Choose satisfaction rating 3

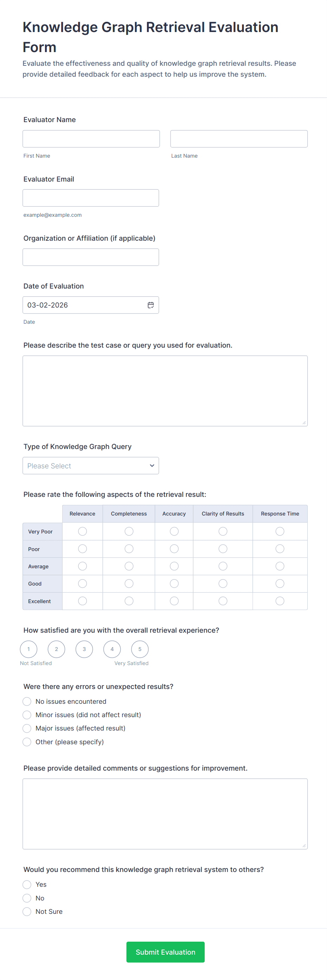[x=84, y=649]
